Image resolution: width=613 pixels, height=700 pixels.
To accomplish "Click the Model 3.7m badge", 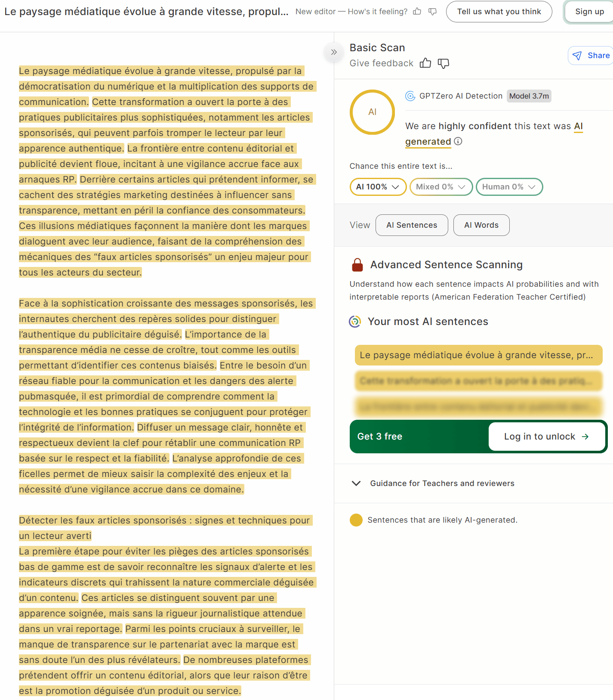I will [529, 96].
